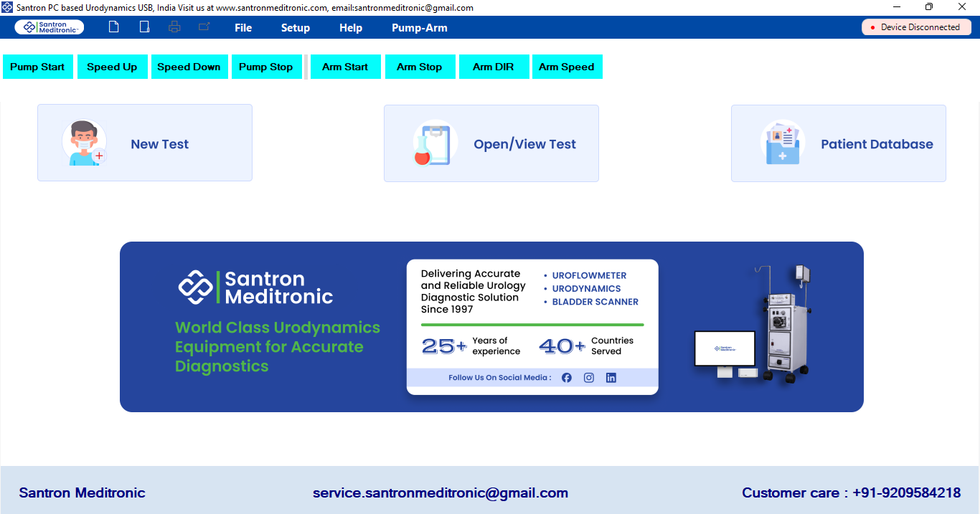Click the masked patient icon on New Test
The image size is (980, 514).
84,143
